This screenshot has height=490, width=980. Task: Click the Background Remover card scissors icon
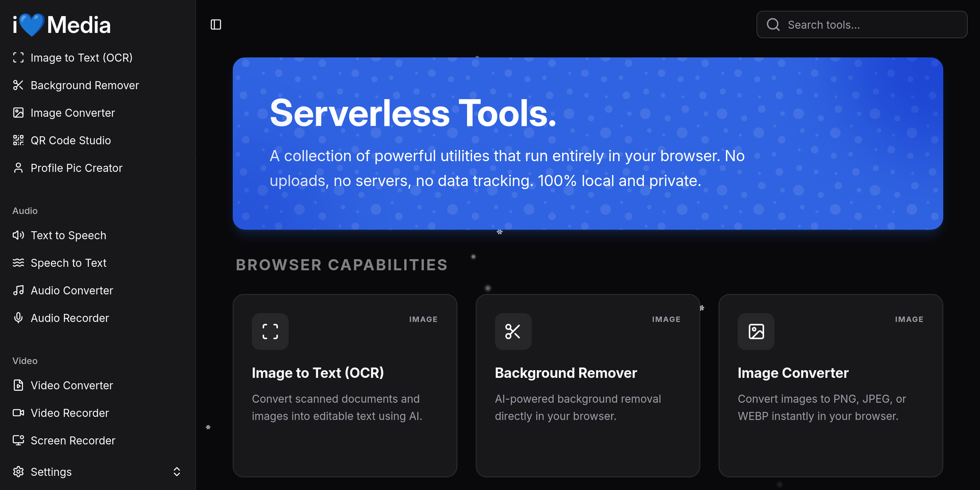(513, 332)
